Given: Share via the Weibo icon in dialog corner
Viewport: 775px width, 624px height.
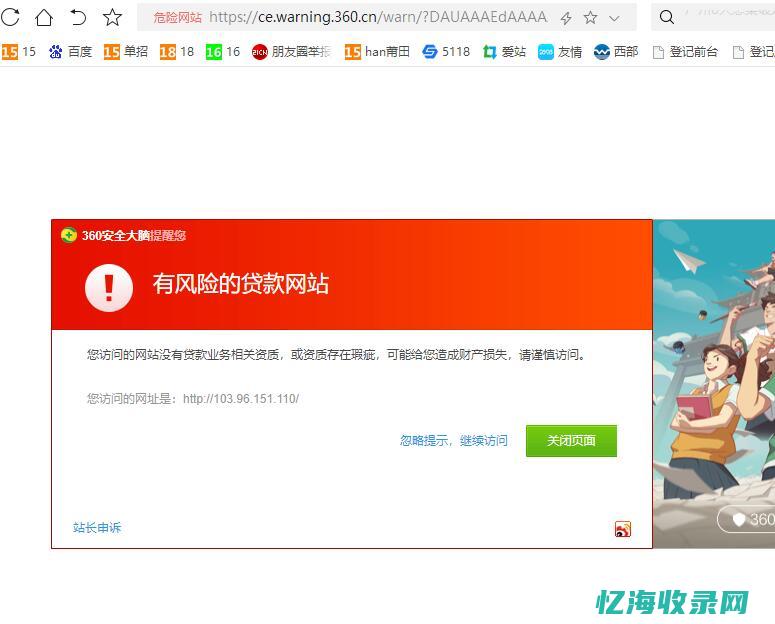Looking at the screenshot, I should (623, 529).
